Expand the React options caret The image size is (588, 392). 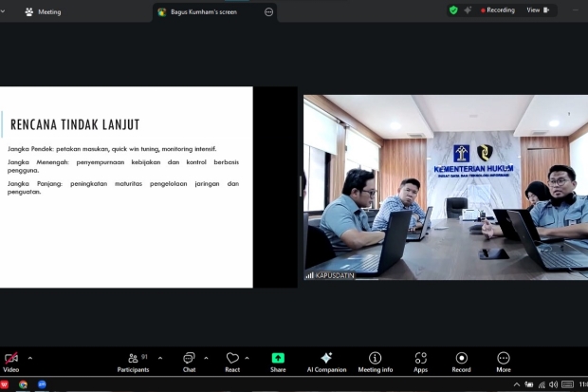(x=247, y=358)
